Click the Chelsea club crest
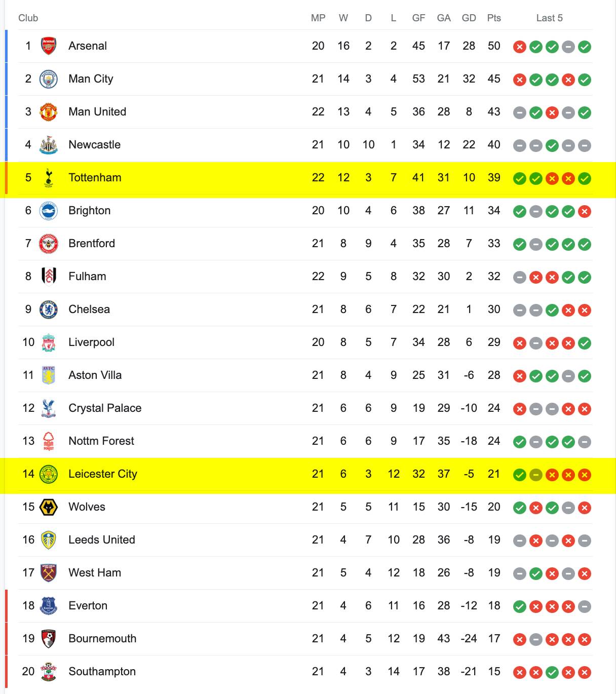 click(x=49, y=310)
